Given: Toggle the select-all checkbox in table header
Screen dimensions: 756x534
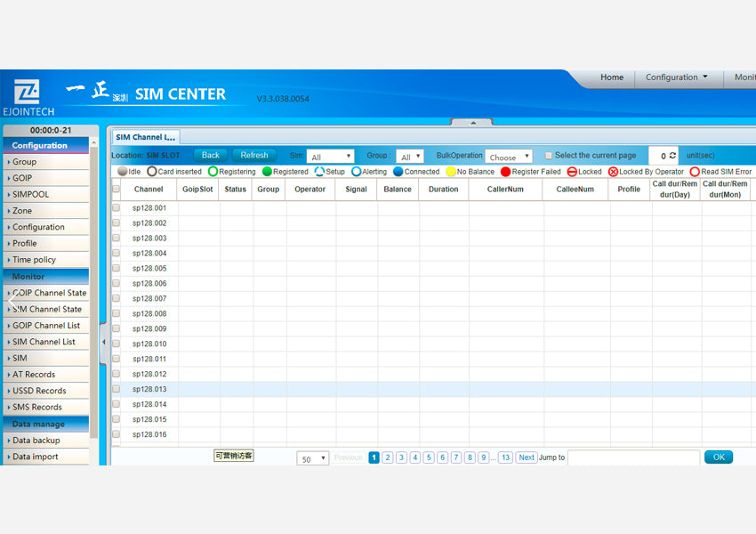Looking at the screenshot, I should [x=117, y=189].
